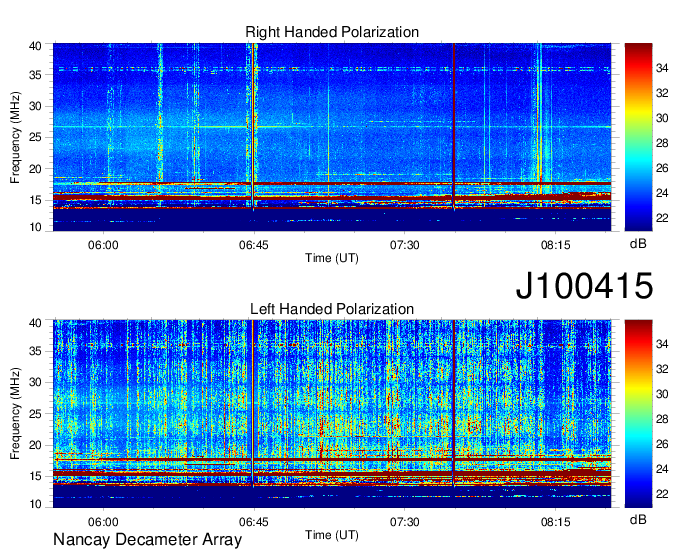Select the Right Handed plot's colorbar
Screen dimensions: 680x552
coord(638,137)
